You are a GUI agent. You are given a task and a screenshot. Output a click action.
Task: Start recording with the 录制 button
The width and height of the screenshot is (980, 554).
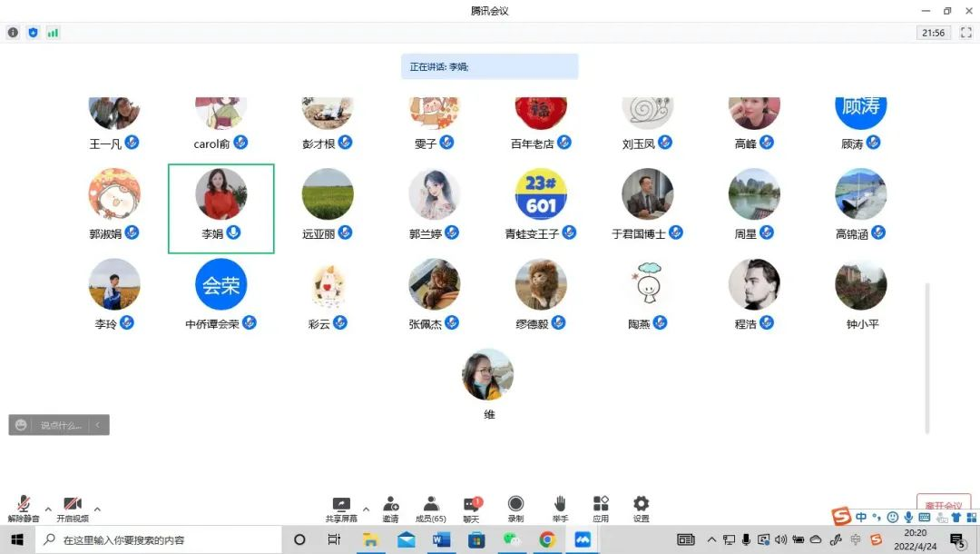[515, 506]
